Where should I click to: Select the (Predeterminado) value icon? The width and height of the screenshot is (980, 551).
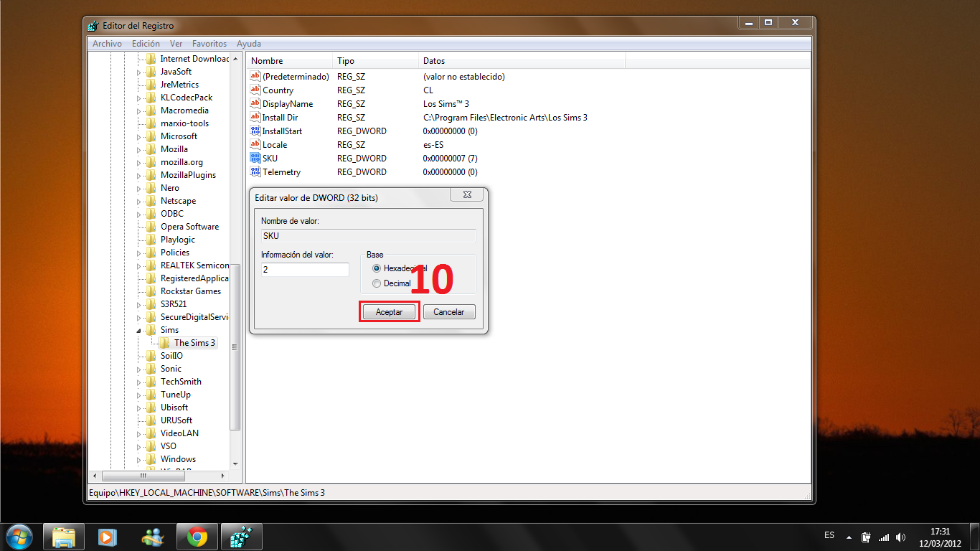255,76
